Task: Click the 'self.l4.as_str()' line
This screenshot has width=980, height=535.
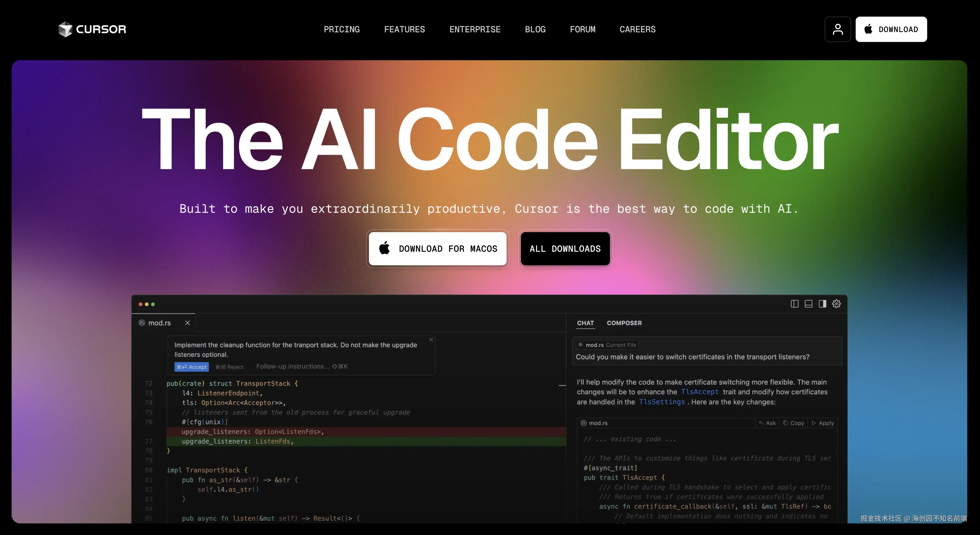Action: click(228, 490)
